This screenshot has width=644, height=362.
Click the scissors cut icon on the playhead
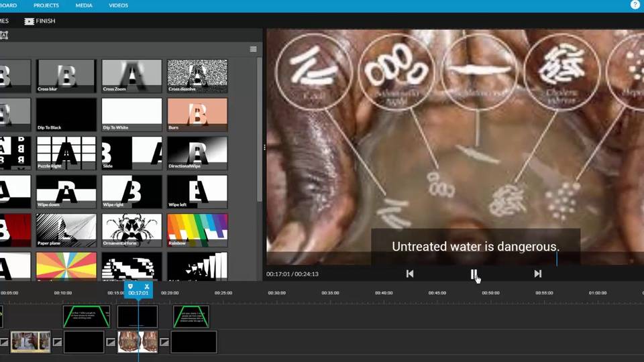[x=147, y=287]
